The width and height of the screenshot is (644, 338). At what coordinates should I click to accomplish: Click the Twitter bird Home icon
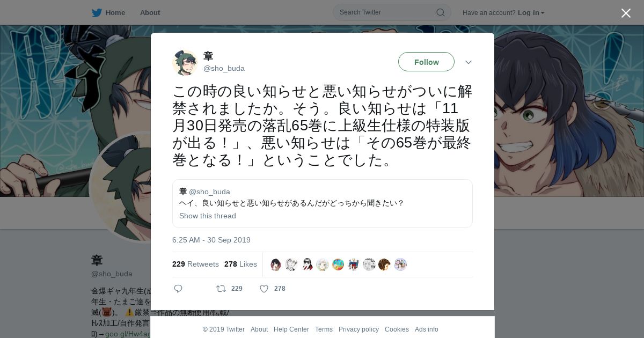(x=97, y=12)
